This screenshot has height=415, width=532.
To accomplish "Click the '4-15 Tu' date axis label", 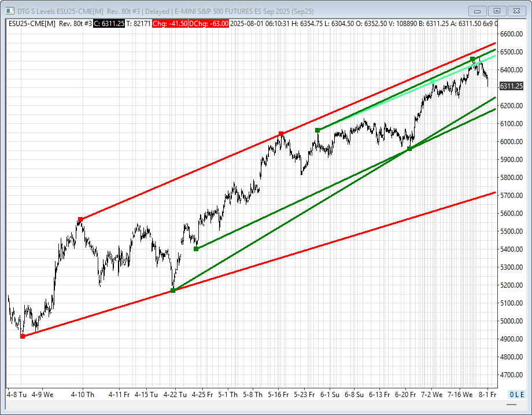I will pyautogui.click(x=146, y=395).
